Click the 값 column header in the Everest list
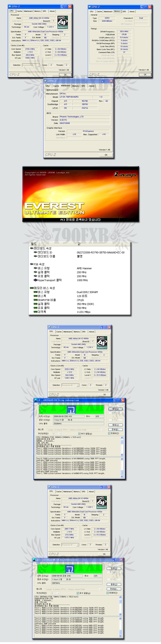This screenshot has width=161, height=644. tap(103, 244)
